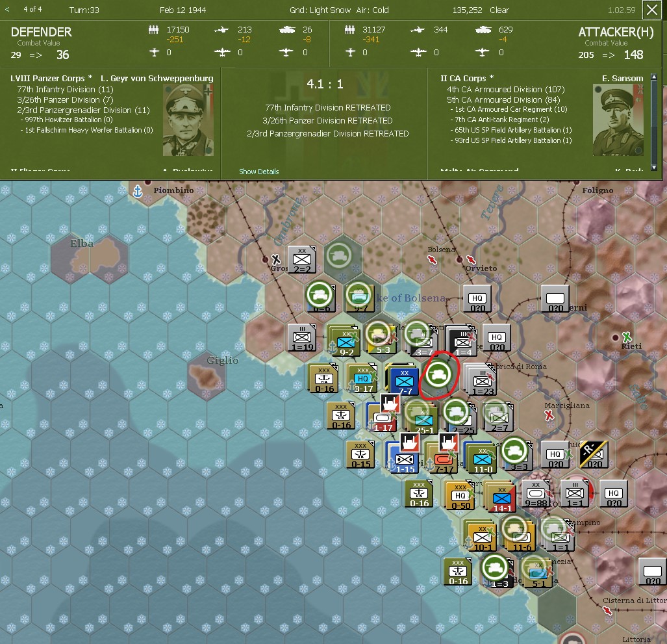667x644 pixels.
Task: Click the Rieti town marker
Action: [615, 337]
